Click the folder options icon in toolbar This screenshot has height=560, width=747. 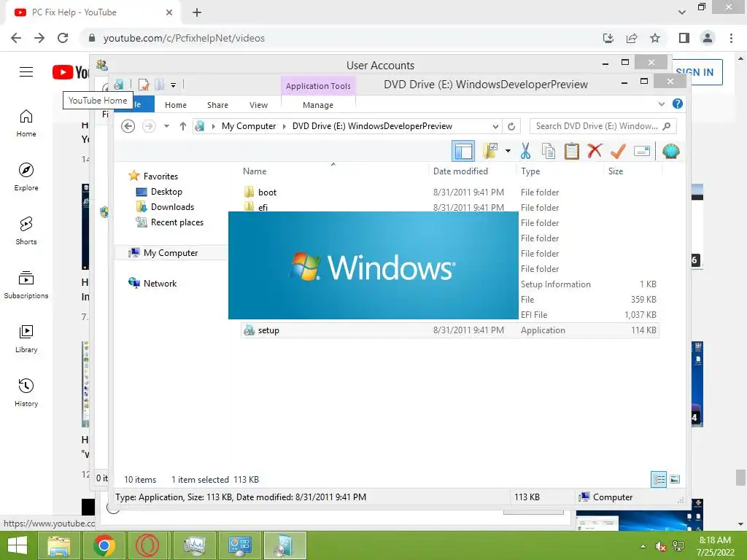(x=491, y=152)
